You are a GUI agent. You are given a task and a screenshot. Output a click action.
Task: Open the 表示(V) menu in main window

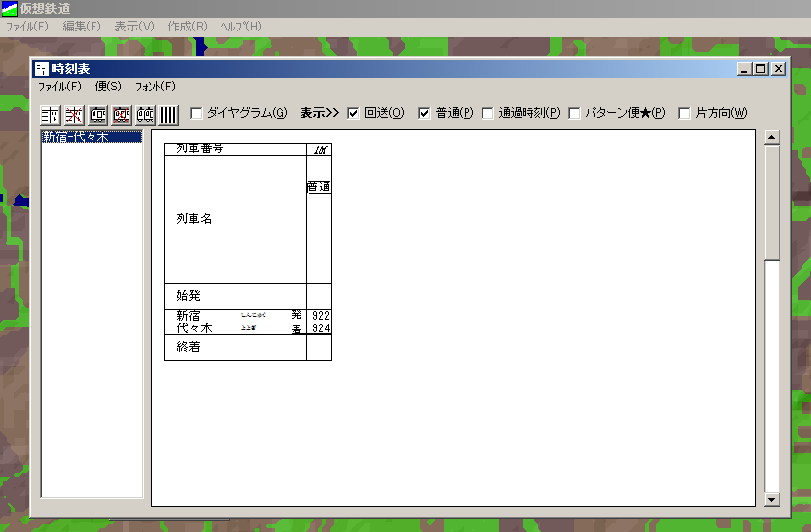[134, 27]
